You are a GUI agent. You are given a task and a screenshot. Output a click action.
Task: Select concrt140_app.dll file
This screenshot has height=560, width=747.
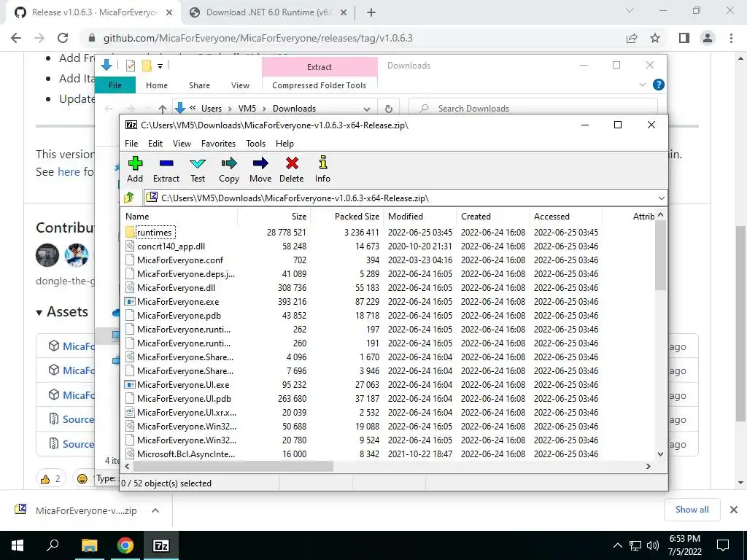(171, 246)
